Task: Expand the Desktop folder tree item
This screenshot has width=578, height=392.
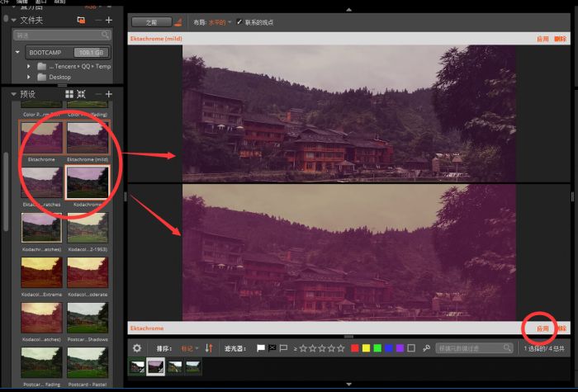Action: tap(29, 78)
